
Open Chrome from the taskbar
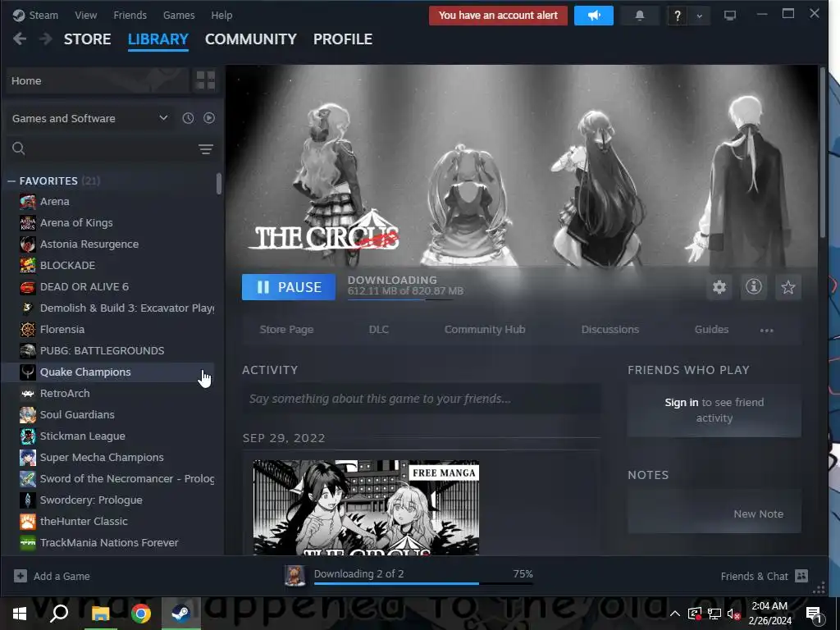pyautogui.click(x=140, y=614)
